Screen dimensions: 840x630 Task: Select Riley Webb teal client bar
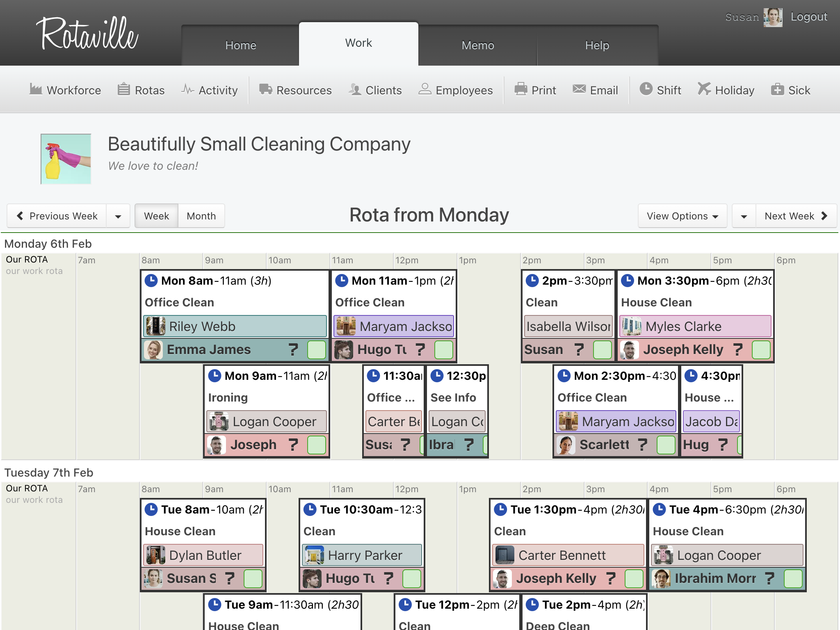click(x=235, y=326)
